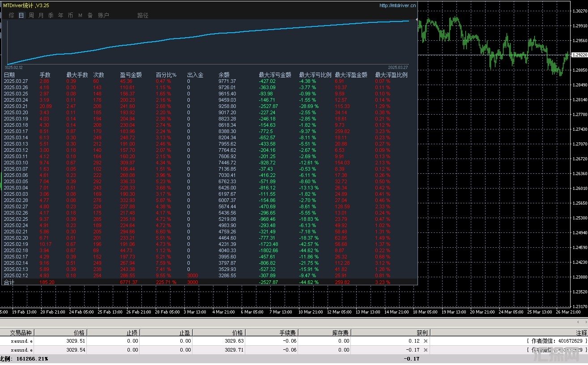Click the 次数 column header
This screenshot has width=588, height=365.
(x=99, y=75)
